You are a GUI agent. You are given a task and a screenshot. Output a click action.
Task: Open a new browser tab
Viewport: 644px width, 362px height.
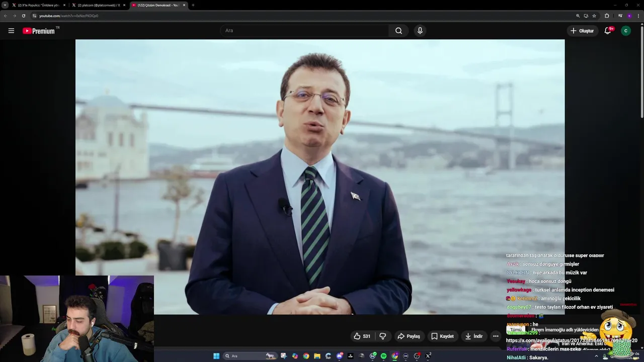[x=193, y=5]
